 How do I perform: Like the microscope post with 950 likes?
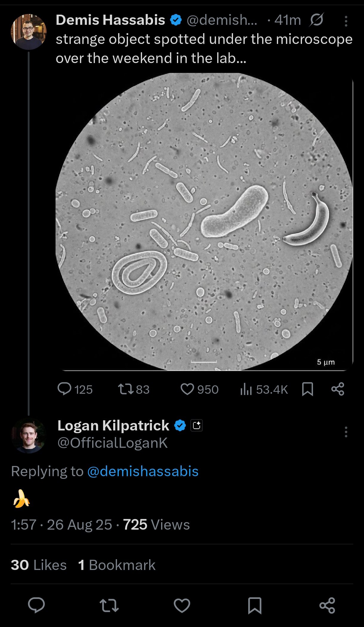click(187, 389)
